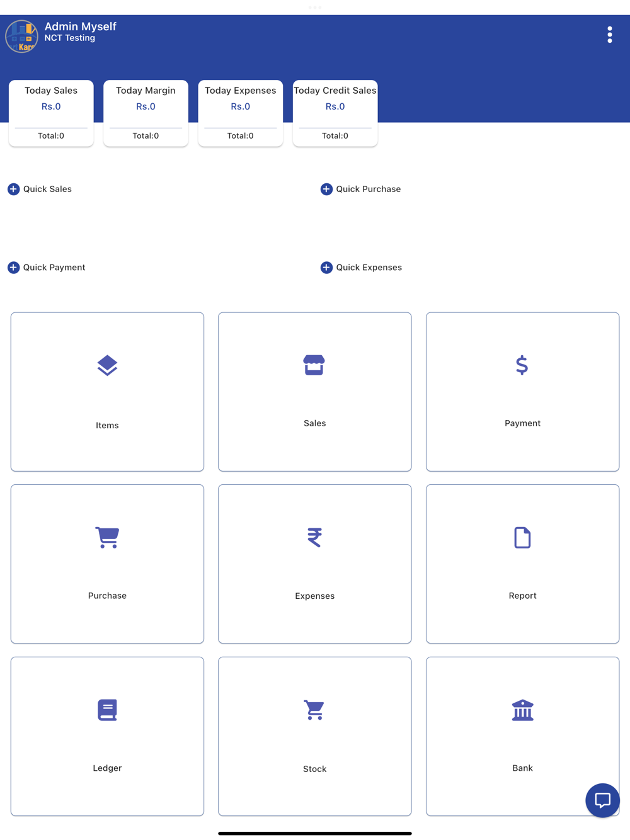Click Total:0 in Today Expenses card
Screen dimensions: 630x840
coord(241,136)
